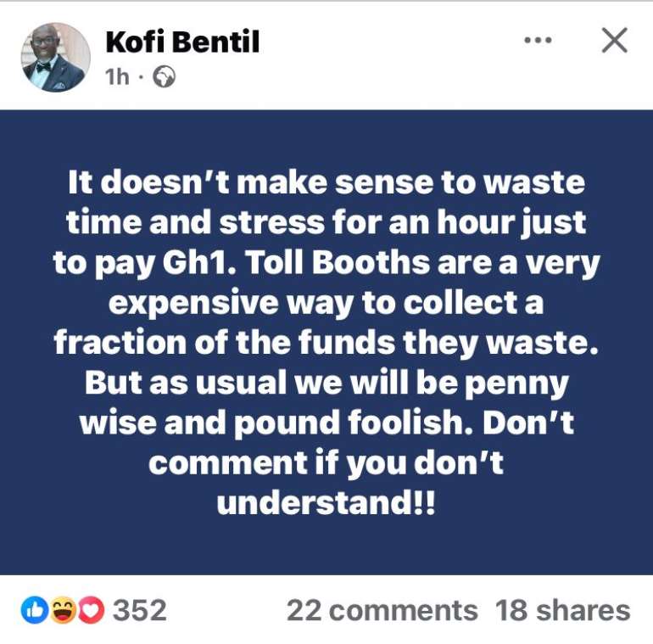Close the post with the X icon
The width and height of the screenshot is (653, 644).
click(x=615, y=41)
